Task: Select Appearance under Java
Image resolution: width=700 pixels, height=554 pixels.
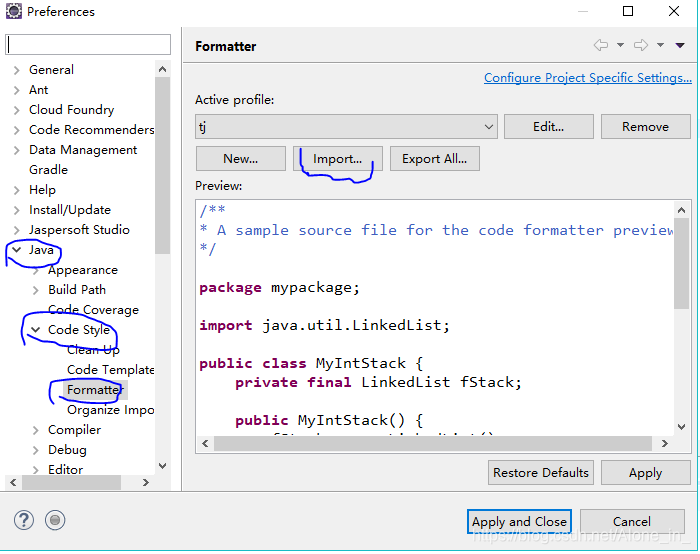Action: click(x=83, y=270)
